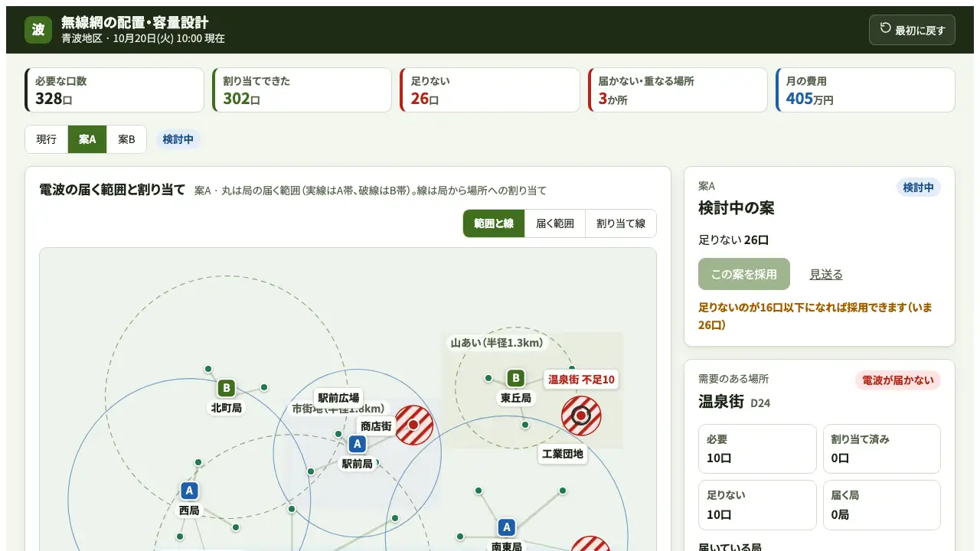Click the striped target marker below 温泉街 不足10
The width and height of the screenshot is (980, 551).
point(581,416)
